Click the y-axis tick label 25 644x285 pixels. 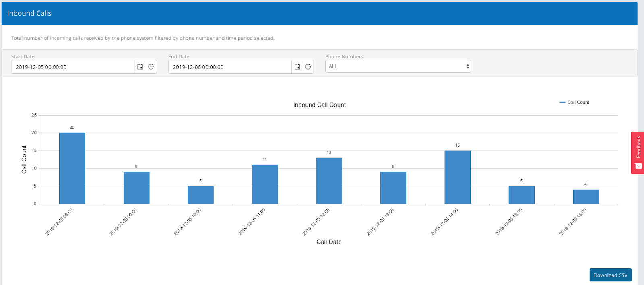point(34,115)
